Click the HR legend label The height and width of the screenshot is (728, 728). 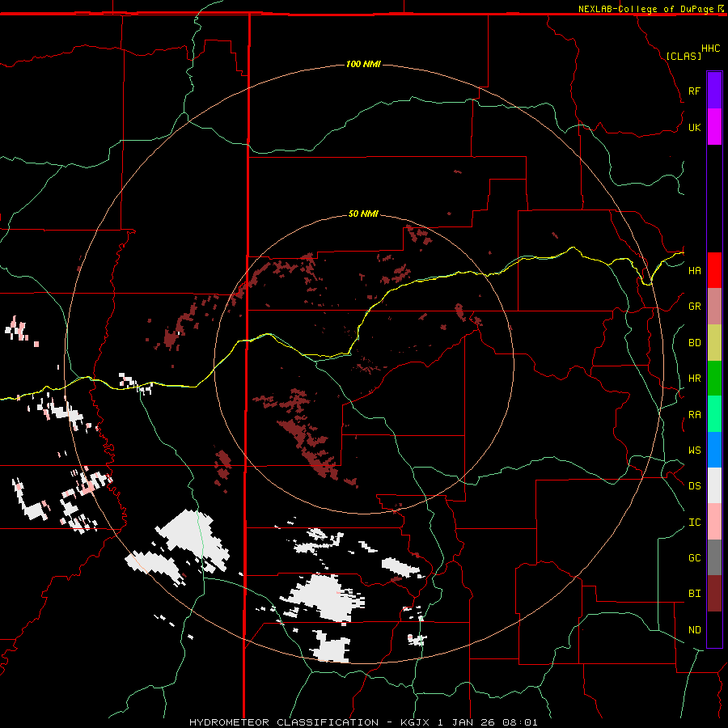coord(694,379)
